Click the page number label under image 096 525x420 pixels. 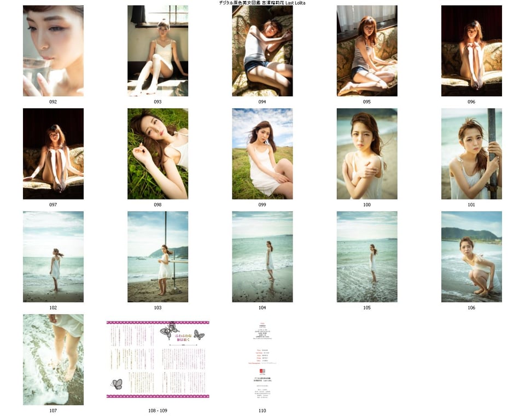tap(471, 102)
